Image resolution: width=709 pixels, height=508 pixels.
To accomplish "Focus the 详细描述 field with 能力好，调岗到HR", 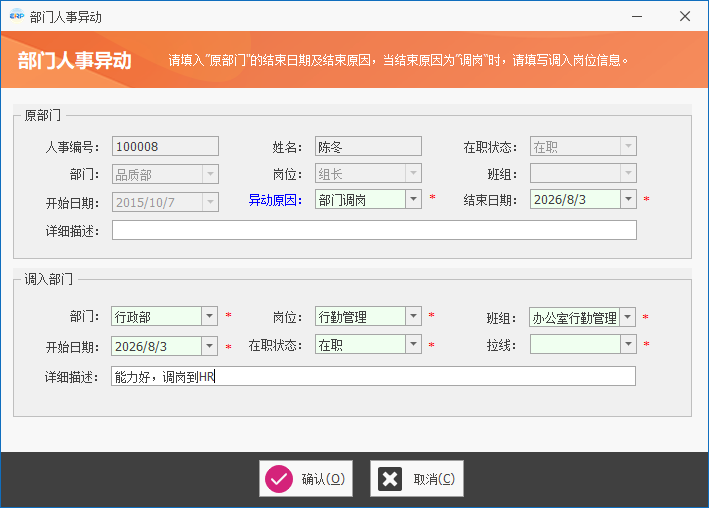I will [x=373, y=376].
